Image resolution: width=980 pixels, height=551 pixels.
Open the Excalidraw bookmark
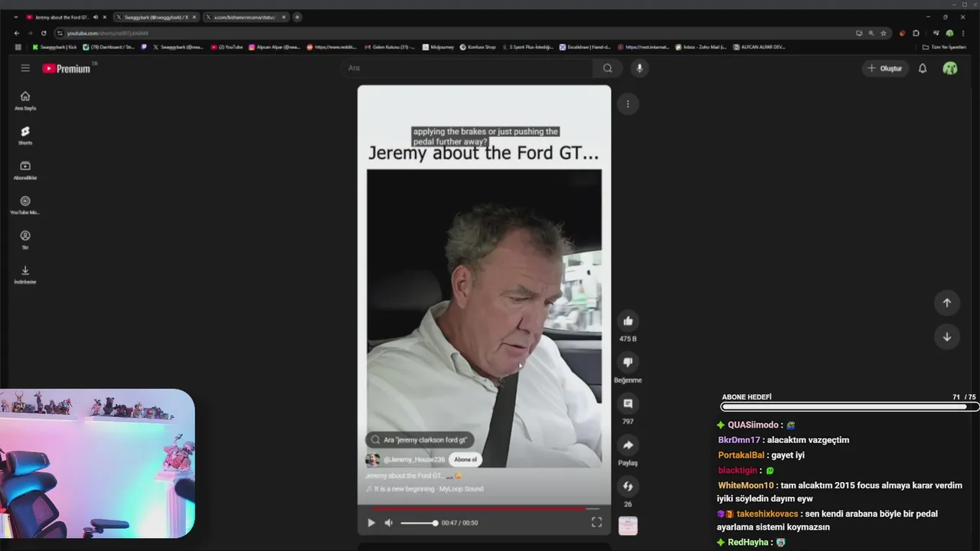584,47
